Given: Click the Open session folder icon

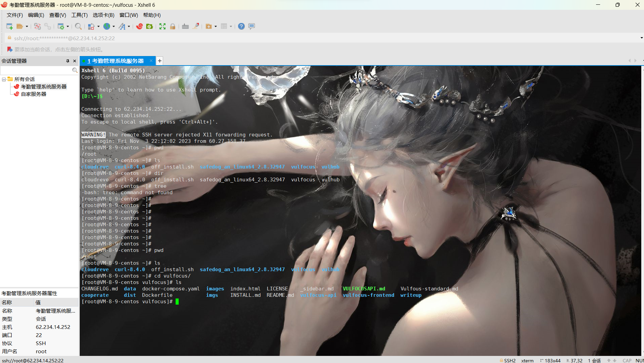Looking at the screenshot, I should 20,26.
